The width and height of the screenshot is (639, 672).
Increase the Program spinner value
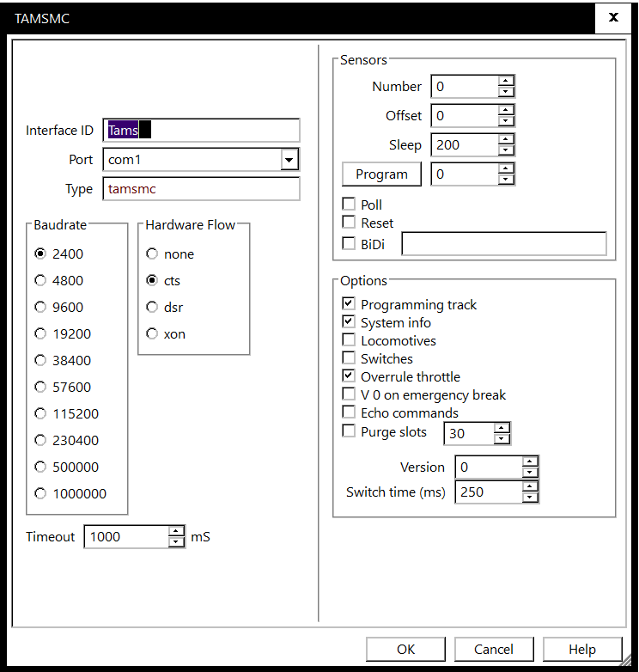coord(506,168)
